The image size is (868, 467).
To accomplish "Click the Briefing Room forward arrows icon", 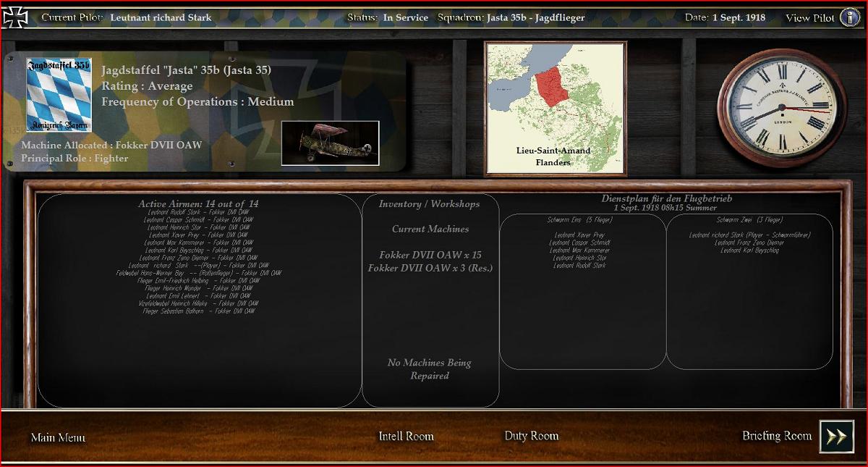I will point(837,437).
